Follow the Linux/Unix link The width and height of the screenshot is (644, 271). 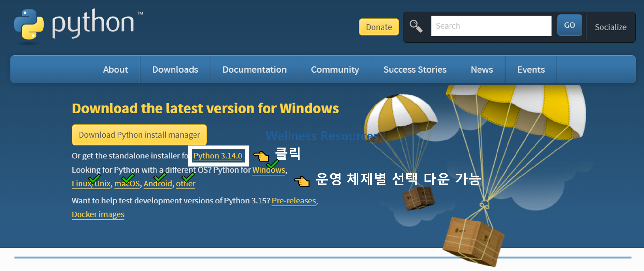pyautogui.click(x=91, y=184)
